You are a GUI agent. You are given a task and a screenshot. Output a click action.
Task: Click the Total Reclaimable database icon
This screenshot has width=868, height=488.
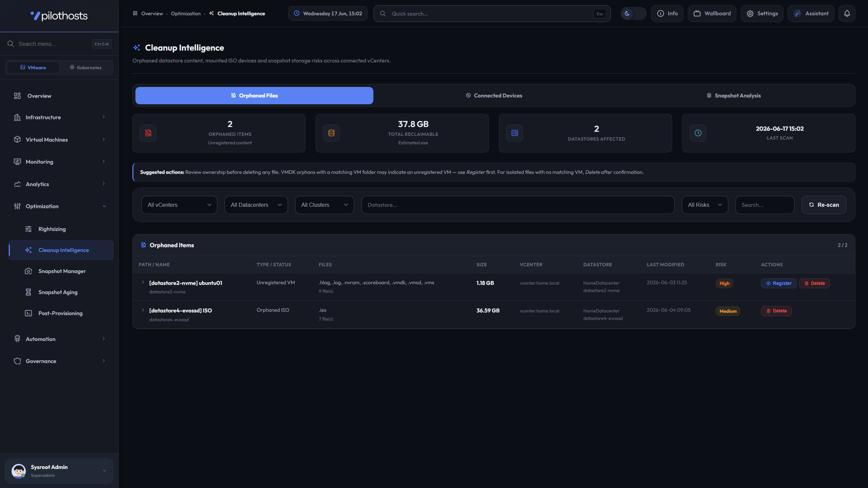tap(331, 133)
